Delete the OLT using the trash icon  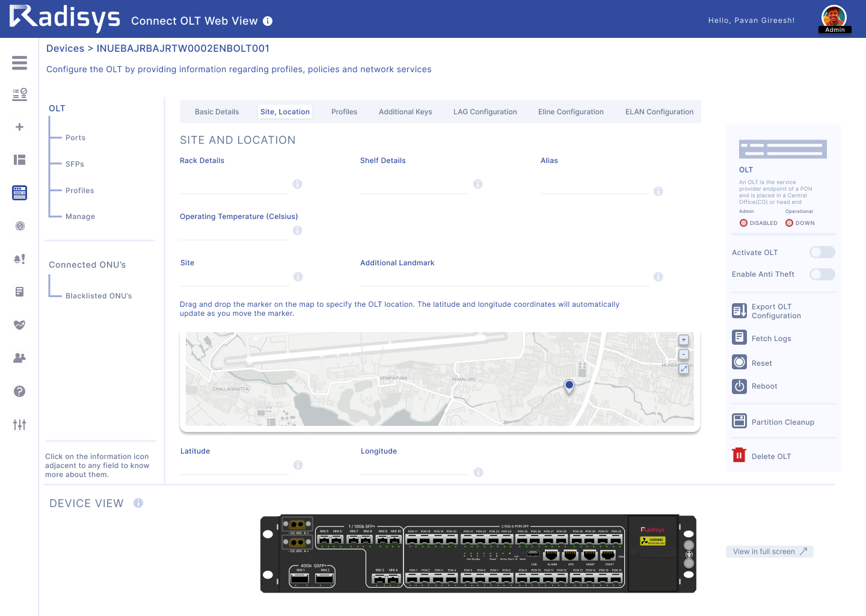pos(739,455)
